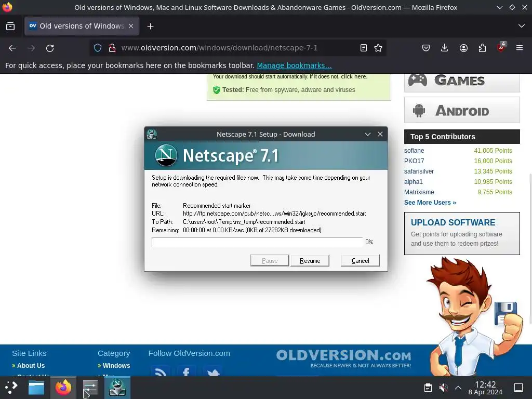Minimize Netscape setup via title chevron

[367, 135]
